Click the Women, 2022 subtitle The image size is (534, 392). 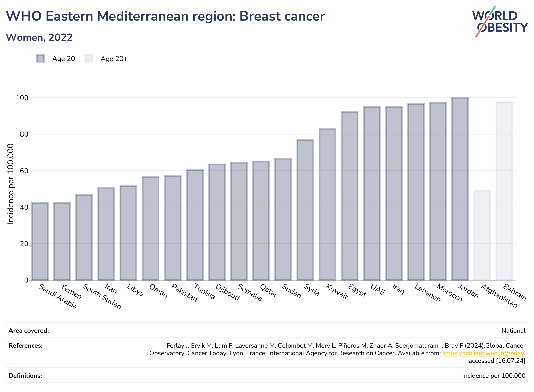(x=39, y=37)
